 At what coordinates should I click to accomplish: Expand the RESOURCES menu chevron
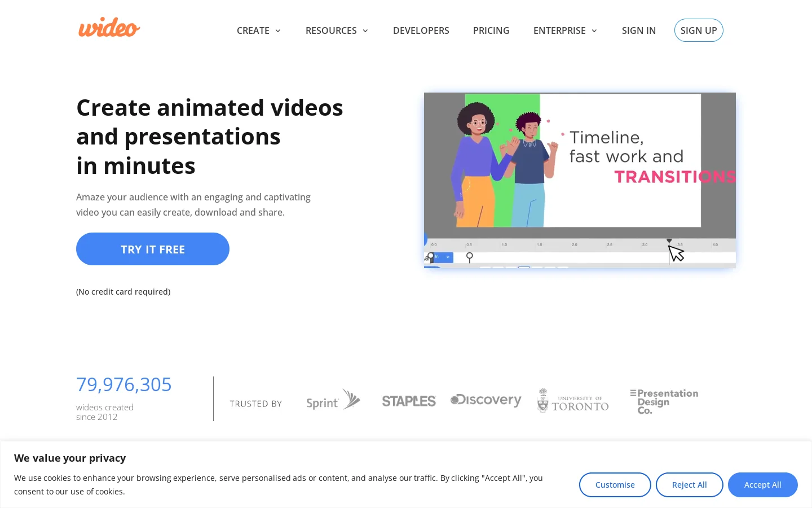click(x=365, y=30)
